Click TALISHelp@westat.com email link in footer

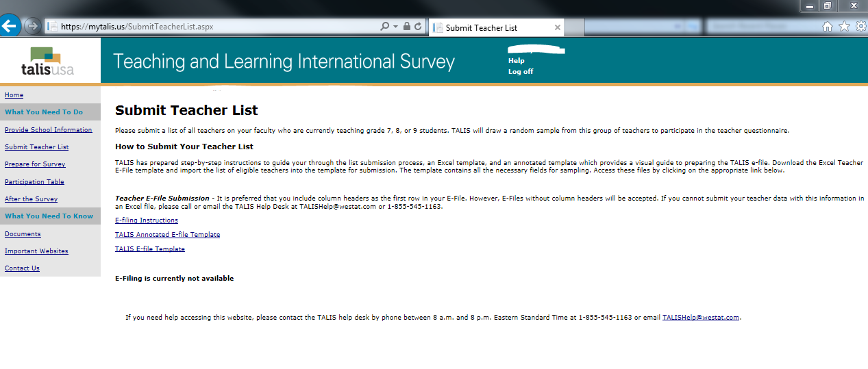tap(701, 318)
